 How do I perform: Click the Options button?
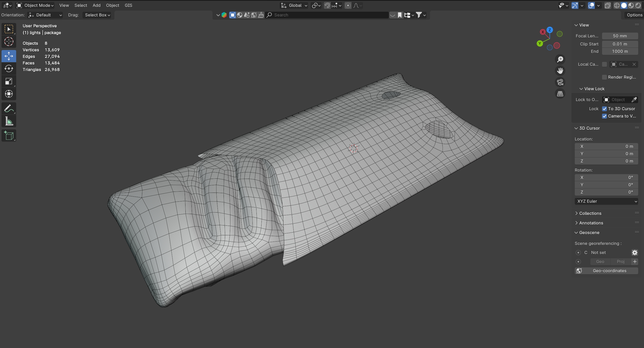point(634,15)
